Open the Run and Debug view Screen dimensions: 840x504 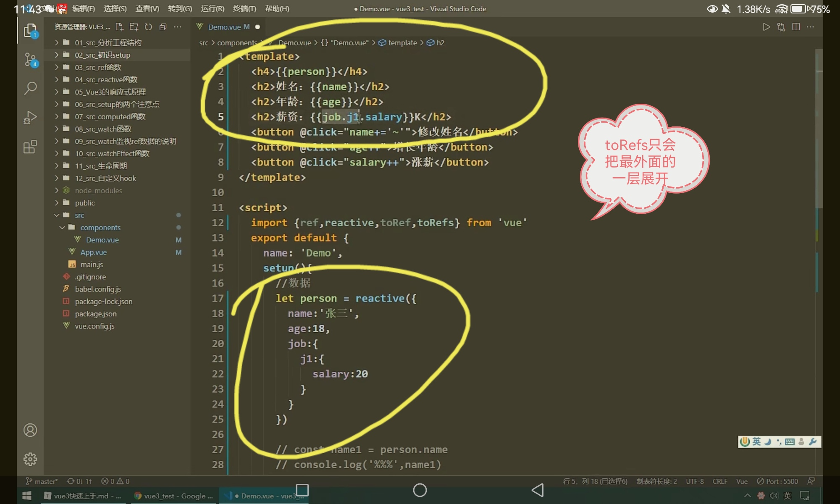pos(30,118)
